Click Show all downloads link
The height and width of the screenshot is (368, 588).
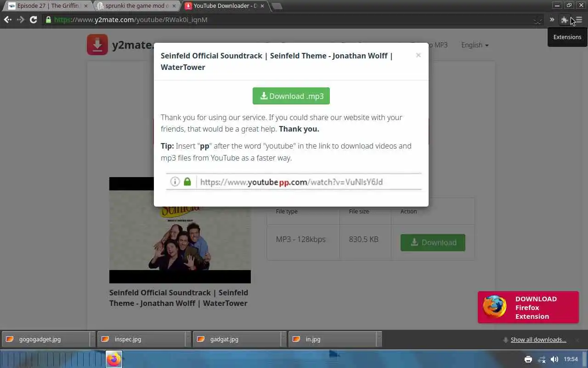pos(538,339)
